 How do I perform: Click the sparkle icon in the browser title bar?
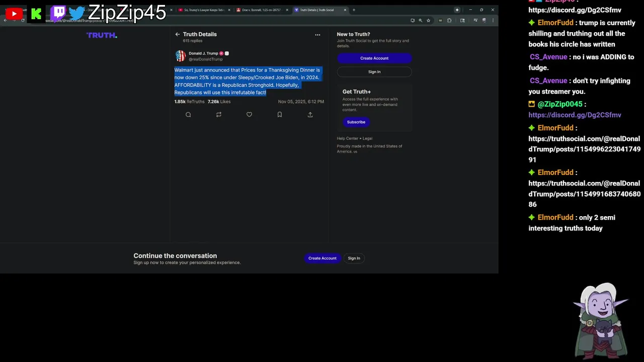[457, 10]
